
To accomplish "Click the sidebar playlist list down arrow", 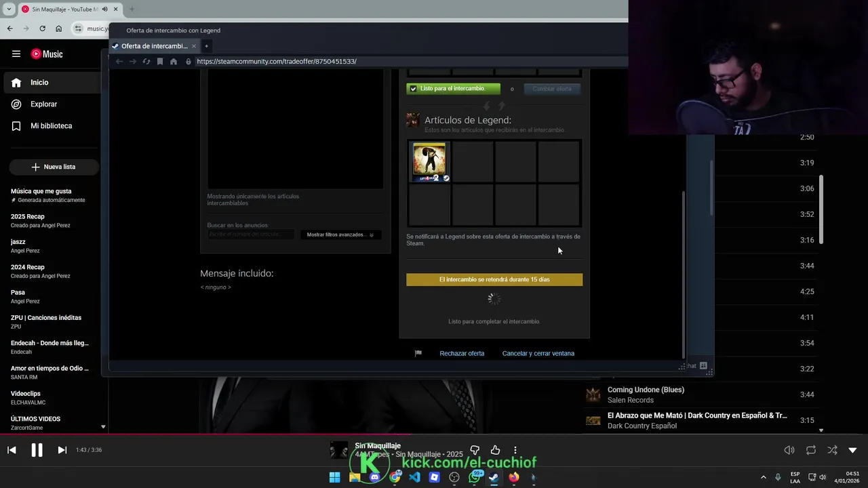I will 103,427.
